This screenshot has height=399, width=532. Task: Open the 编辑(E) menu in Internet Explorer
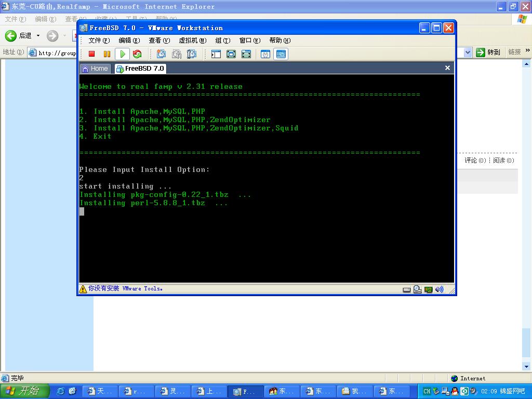46,19
